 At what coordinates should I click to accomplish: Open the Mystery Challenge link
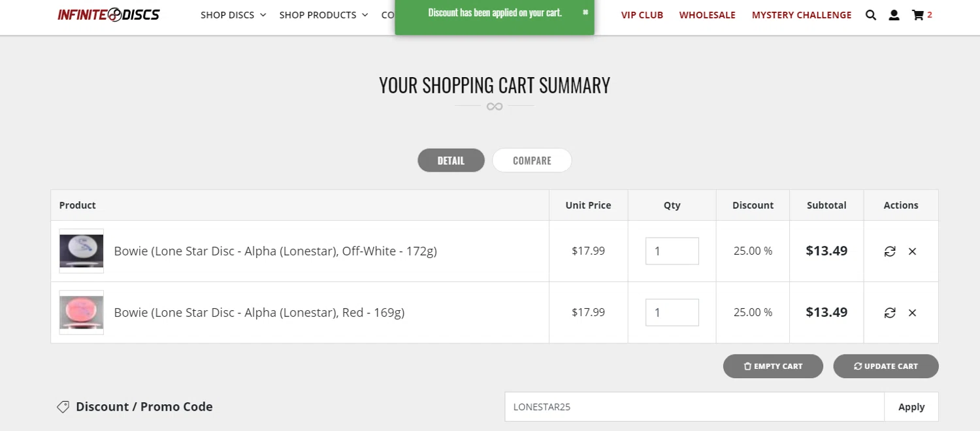coord(802,15)
